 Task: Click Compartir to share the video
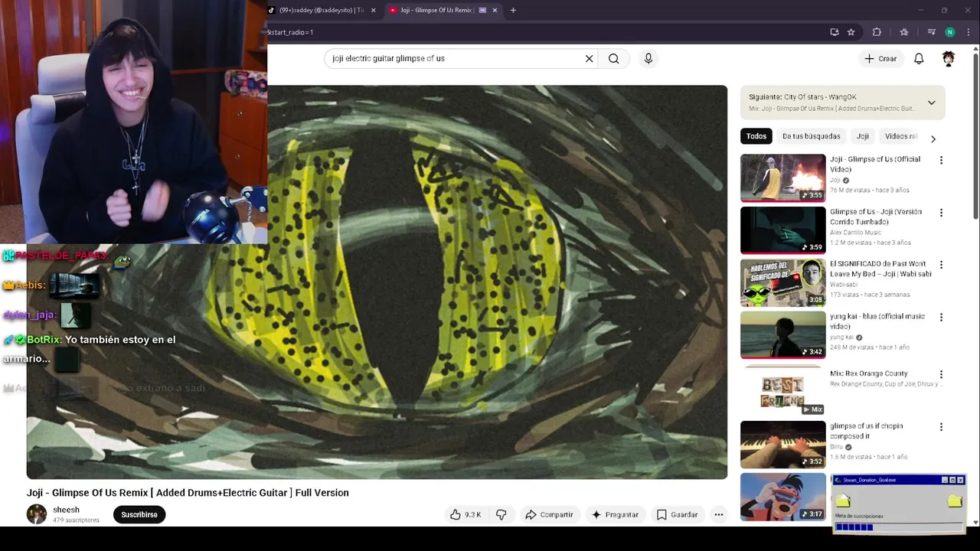point(549,514)
